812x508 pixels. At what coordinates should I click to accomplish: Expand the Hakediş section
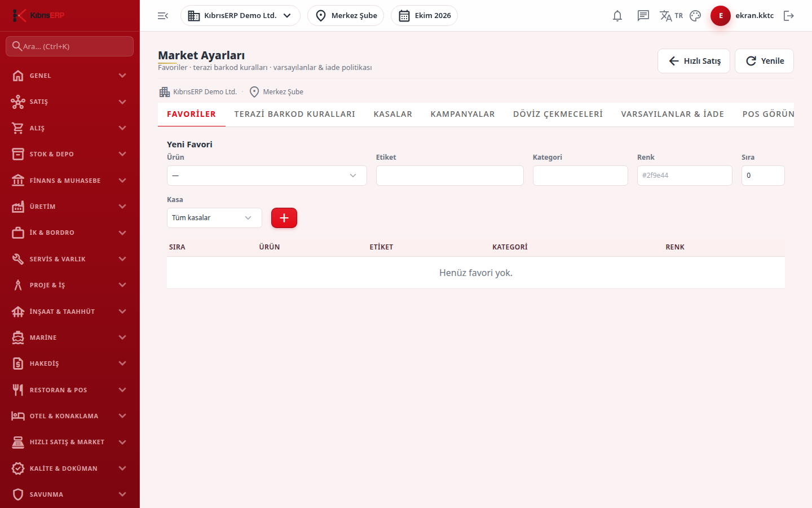point(70,364)
